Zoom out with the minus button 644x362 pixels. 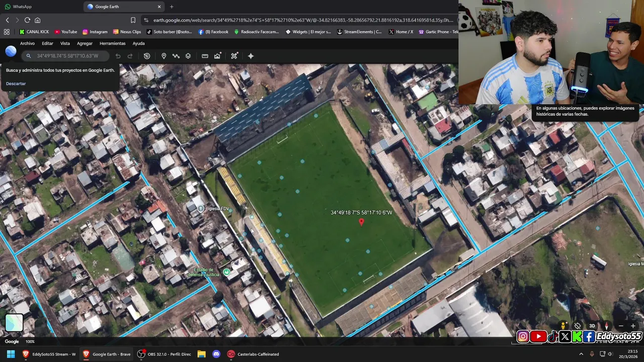[x=620, y=326]
